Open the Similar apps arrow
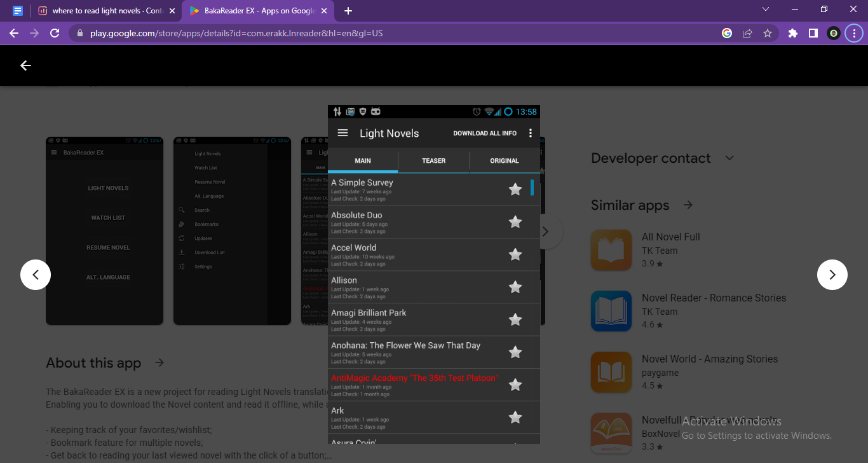868x463 pixels. (688, 205)
